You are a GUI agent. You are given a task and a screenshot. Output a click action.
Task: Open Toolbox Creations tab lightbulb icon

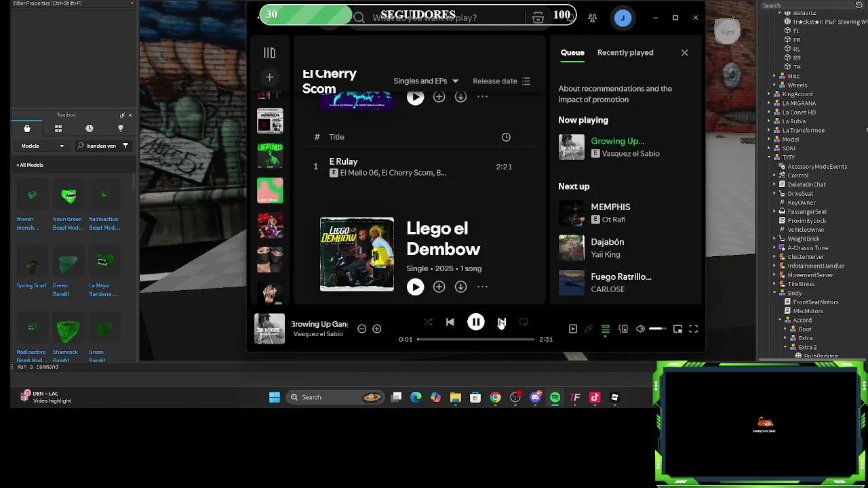(121, 128)
